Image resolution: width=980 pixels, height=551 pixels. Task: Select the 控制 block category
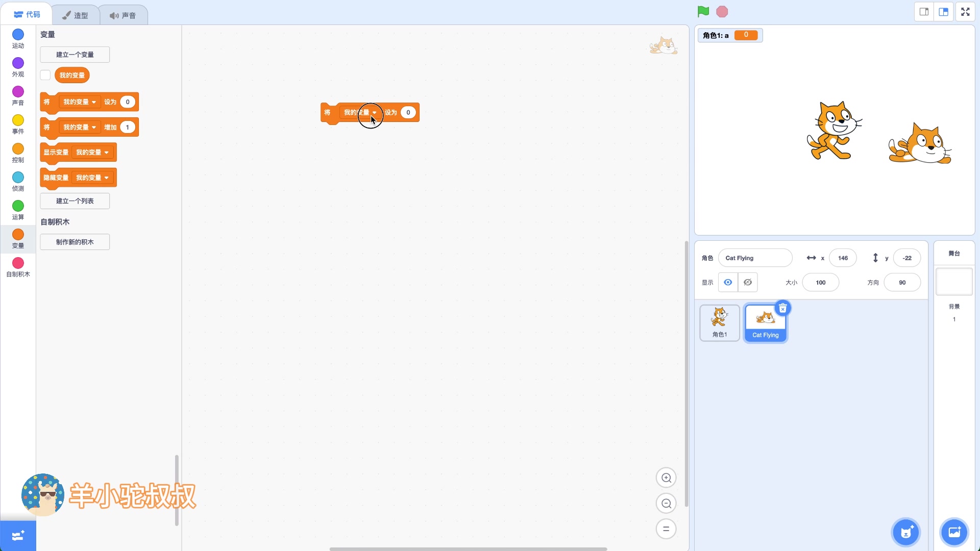[x=17, y=152]
